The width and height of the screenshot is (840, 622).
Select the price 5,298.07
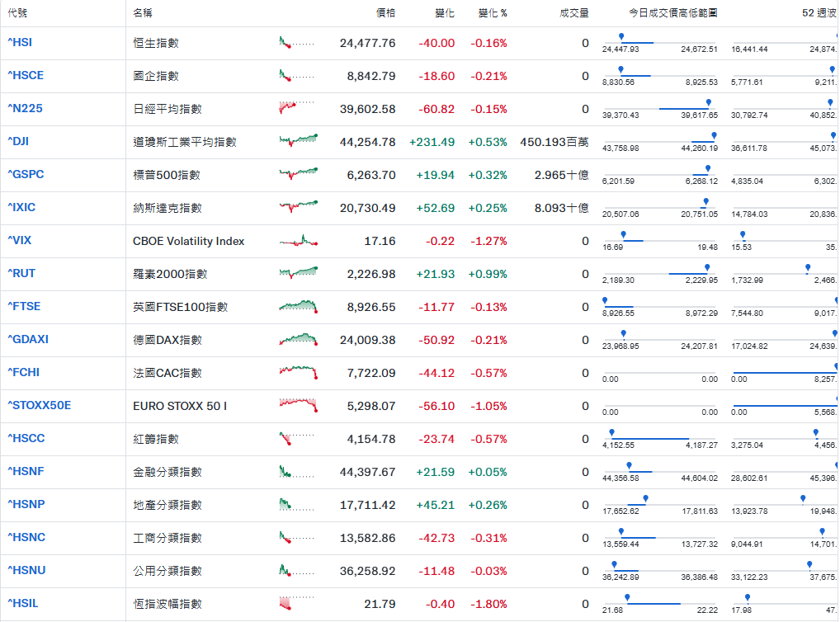click(x=371, y=406)
